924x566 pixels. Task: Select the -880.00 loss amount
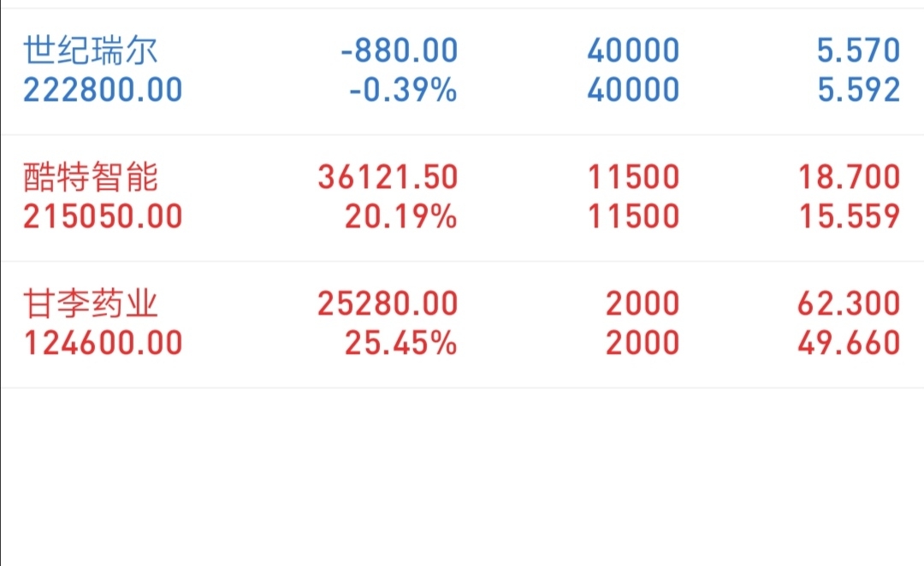coord(399,50)
